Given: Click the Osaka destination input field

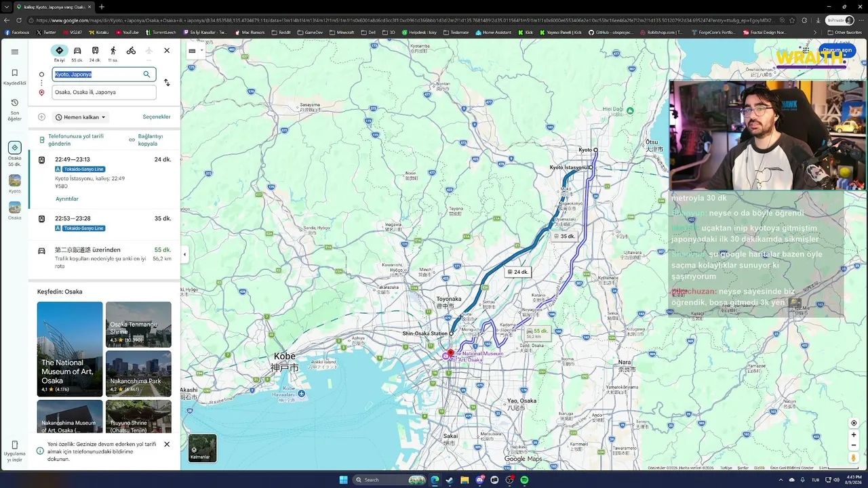Looking at the screenshot, I should coord(104,92).
